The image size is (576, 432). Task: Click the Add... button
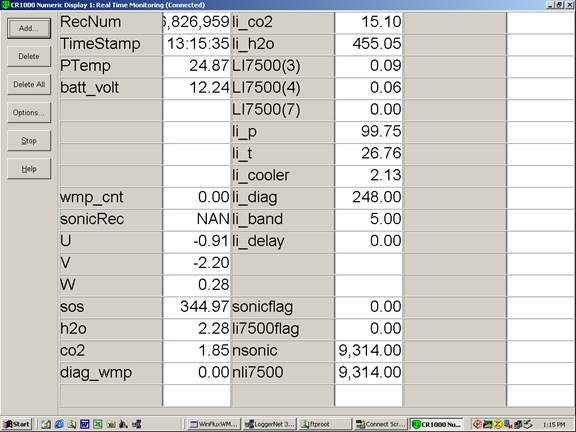(x=29, y=28)
